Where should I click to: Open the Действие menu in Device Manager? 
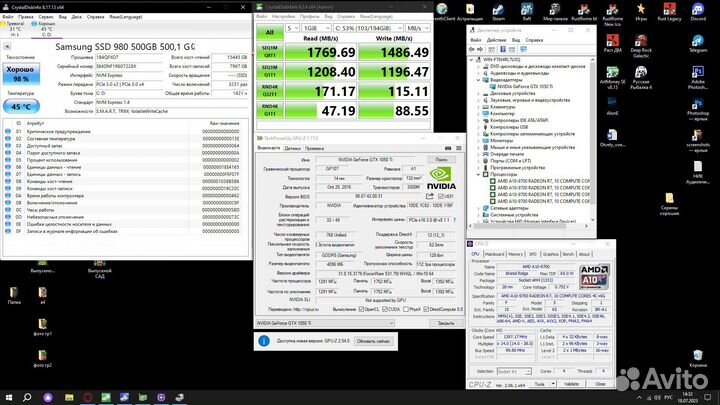point(496,40)
